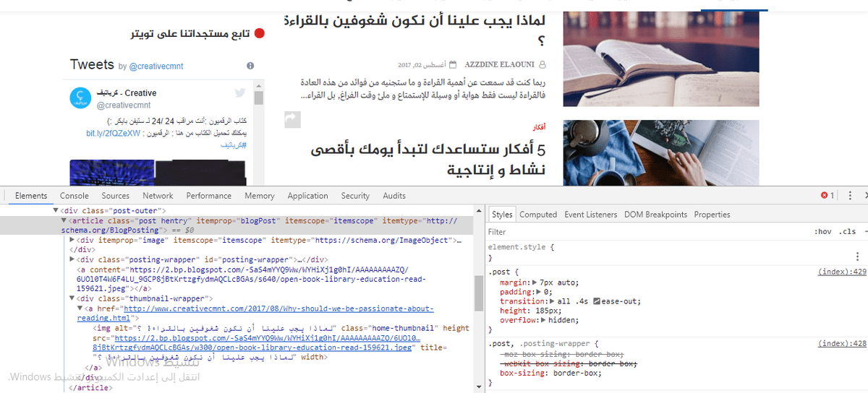Click the info icon beside Tweets header
Image resolution: width=868 pixels, height=393 pixels.
point(250,66)
